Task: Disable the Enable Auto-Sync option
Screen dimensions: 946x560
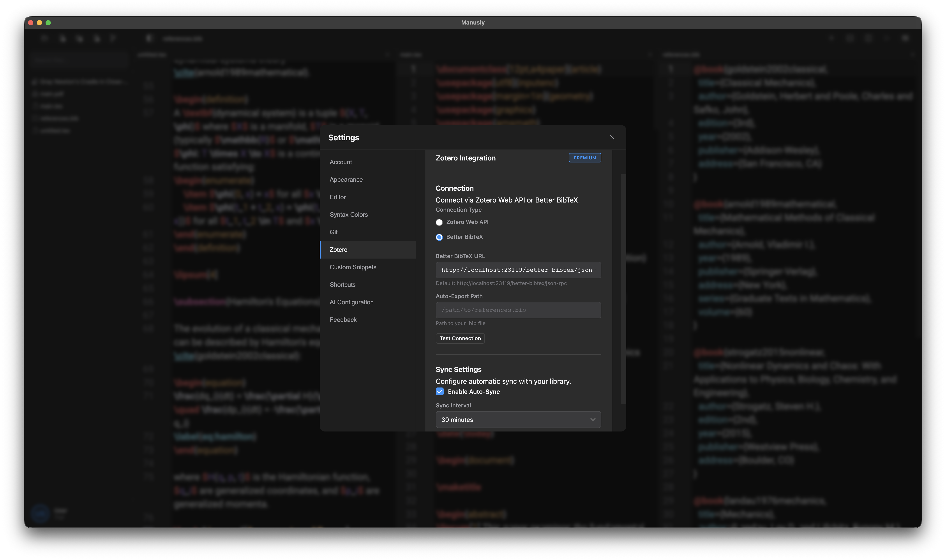Action: click(x=439, y=391)
